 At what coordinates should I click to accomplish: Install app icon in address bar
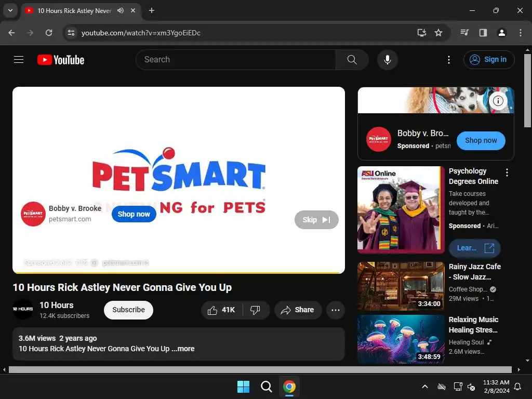[x=421, y=33]
